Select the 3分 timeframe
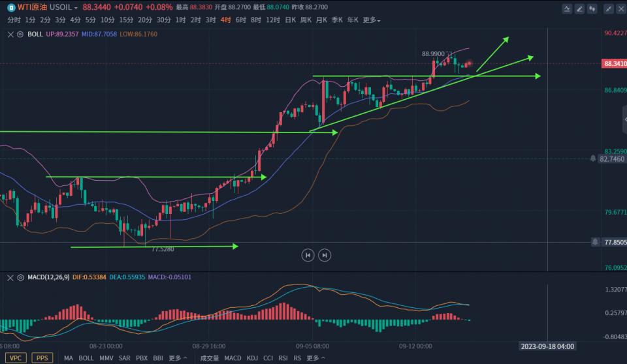This screenshot has height=364, width=627. pyautogui.click(x=60, y=20)
